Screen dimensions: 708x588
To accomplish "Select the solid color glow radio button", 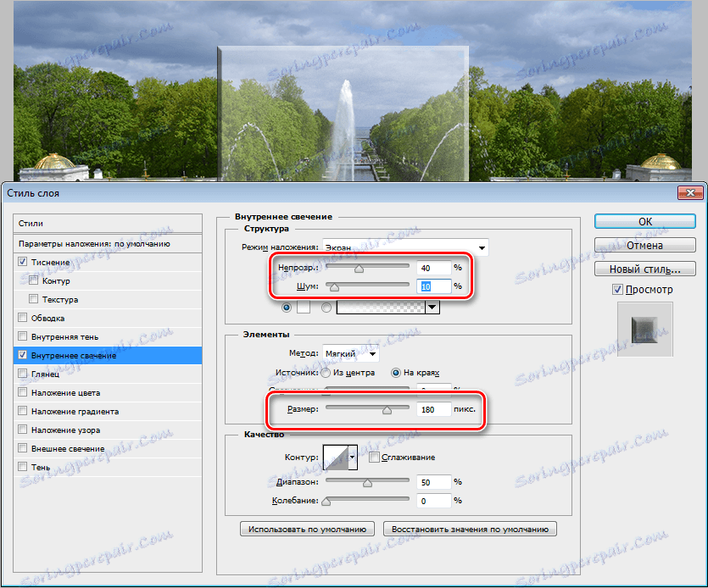I will pyautogui.click(x=287, y=308).
